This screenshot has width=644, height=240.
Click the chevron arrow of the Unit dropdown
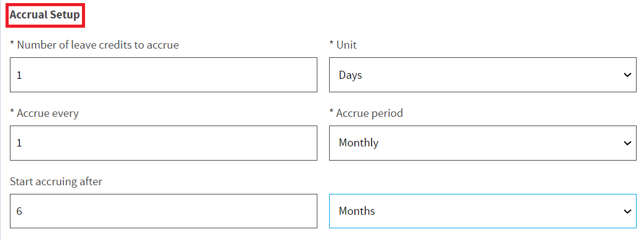pos(627,75)
